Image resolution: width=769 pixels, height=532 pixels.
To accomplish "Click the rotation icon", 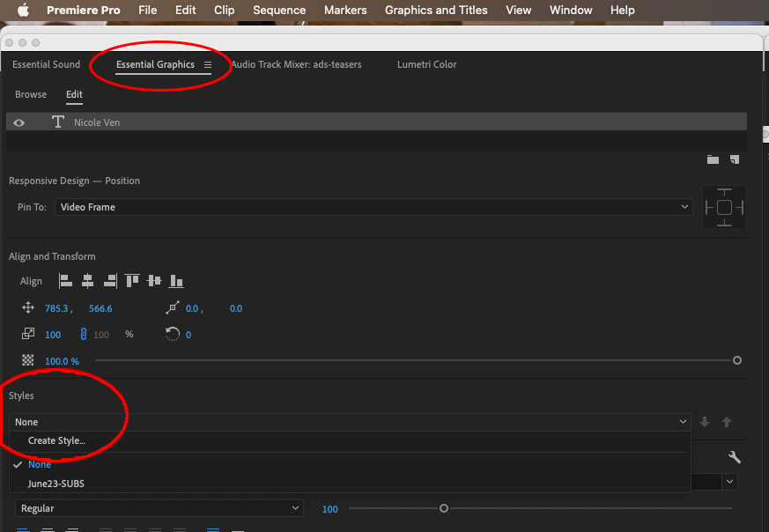I will coord(173,334).
